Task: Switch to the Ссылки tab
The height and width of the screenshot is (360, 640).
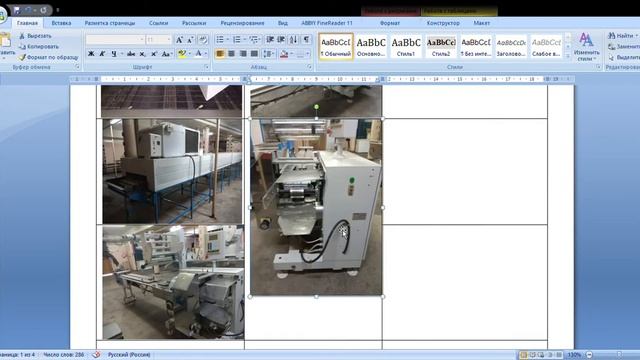Action: [x=158, y=23]
